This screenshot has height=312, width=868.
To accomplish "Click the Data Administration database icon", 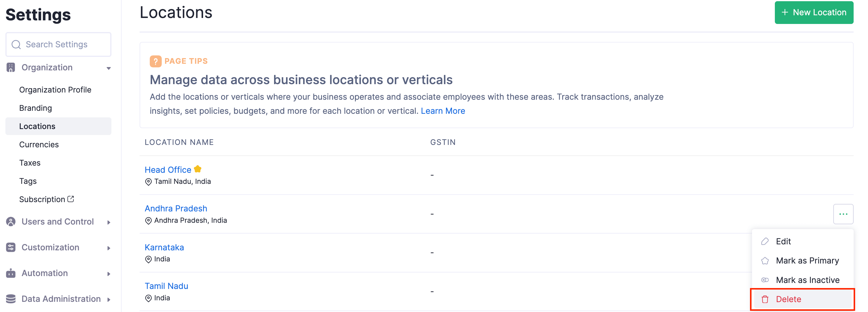I will [x=11, y=299].
